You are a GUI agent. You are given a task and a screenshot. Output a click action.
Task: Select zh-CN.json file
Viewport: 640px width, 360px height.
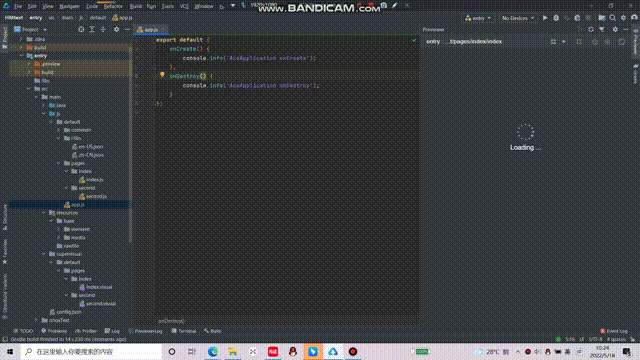click(x=87, y=155)
